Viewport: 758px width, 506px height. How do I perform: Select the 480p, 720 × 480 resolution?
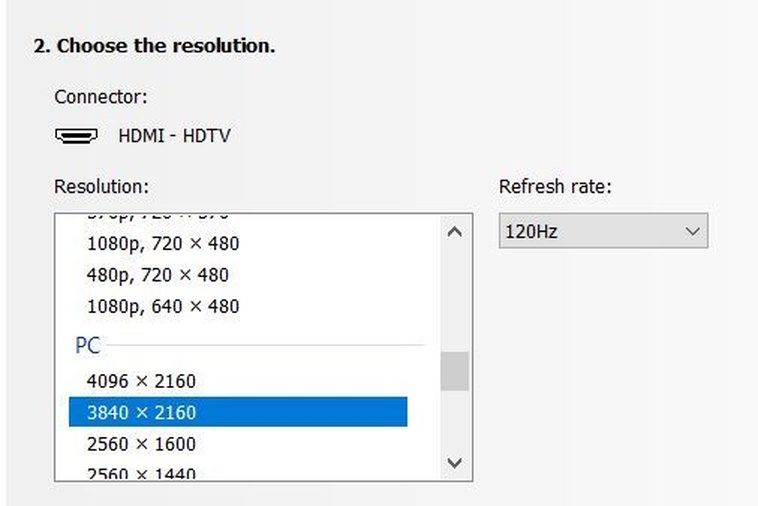tap(157, 275)
